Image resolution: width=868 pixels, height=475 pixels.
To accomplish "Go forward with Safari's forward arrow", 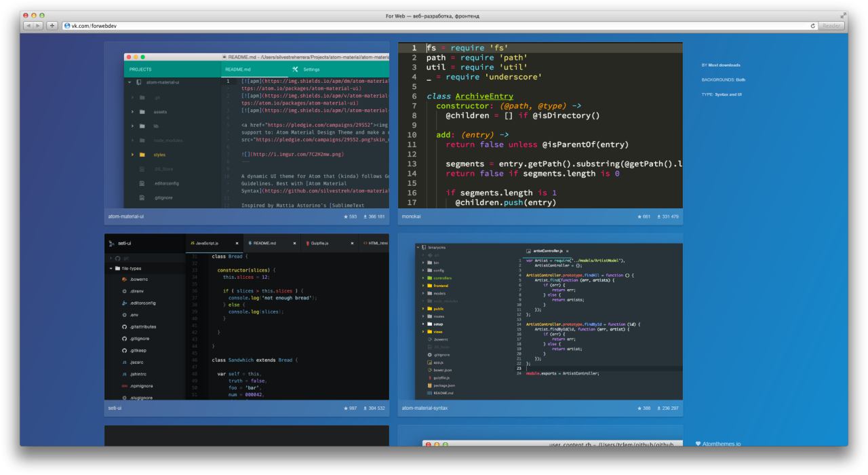I will (39, 26).
